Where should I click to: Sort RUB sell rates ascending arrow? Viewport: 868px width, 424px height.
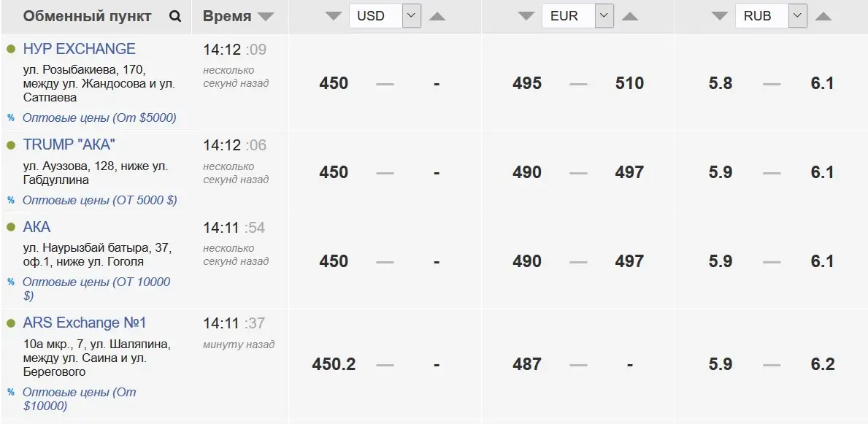pos(823,17)
